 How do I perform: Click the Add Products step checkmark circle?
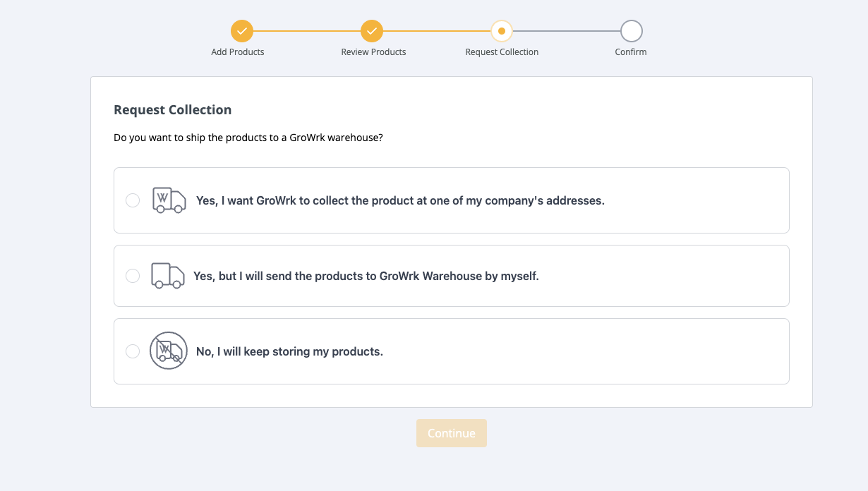pos(241,31)
